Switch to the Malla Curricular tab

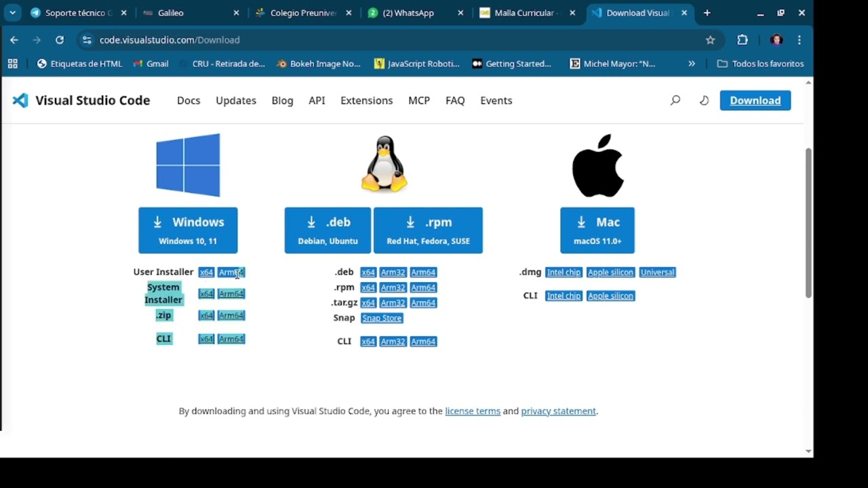tap(526, 13)
